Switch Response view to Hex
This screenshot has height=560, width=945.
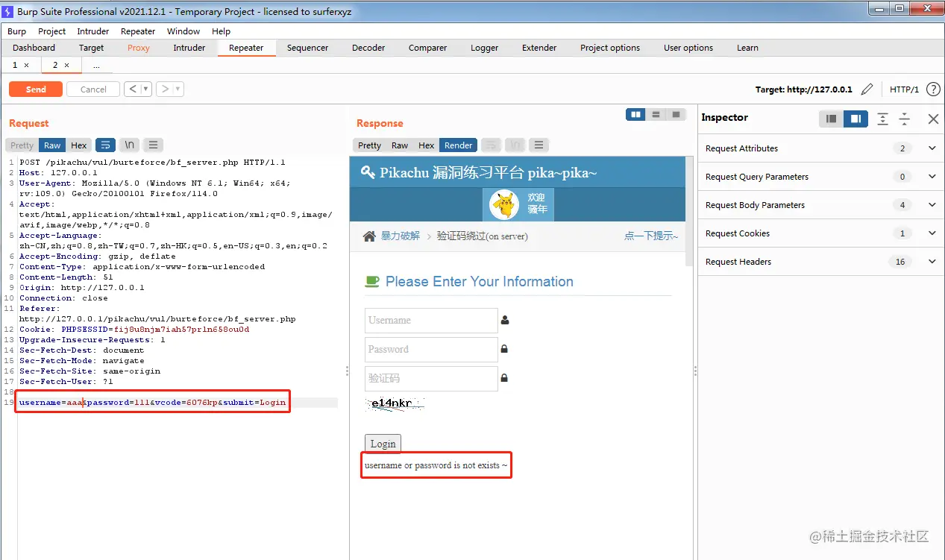[427, 145]
